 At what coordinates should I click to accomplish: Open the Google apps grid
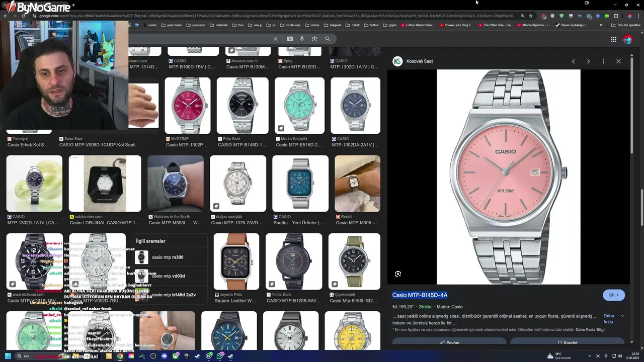pos(614,39)
